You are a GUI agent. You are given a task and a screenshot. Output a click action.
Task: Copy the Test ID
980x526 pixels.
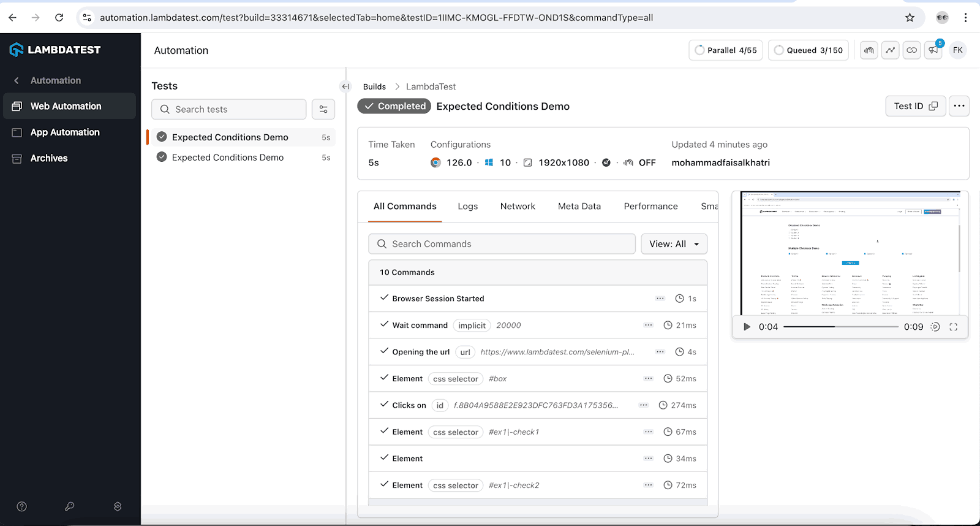click(916, 106)
